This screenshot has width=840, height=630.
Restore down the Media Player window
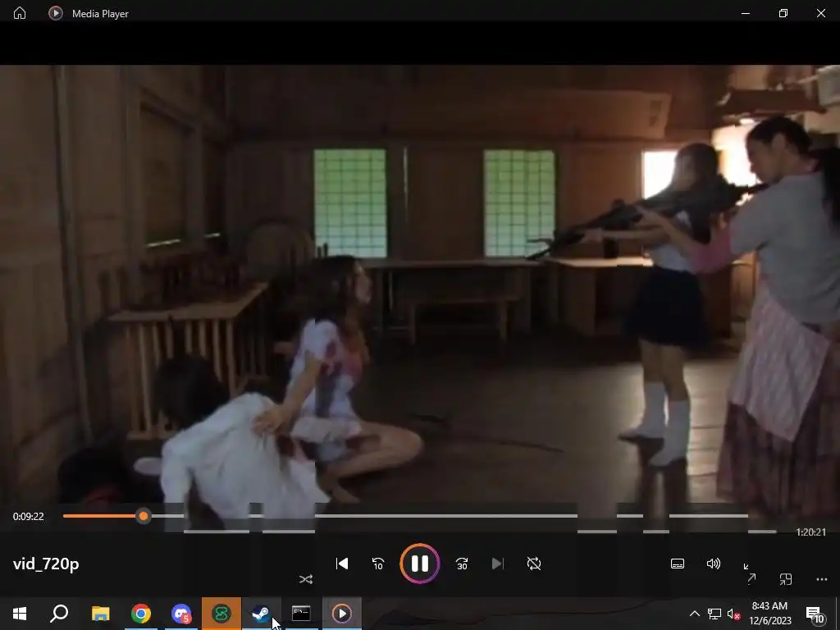783,13
